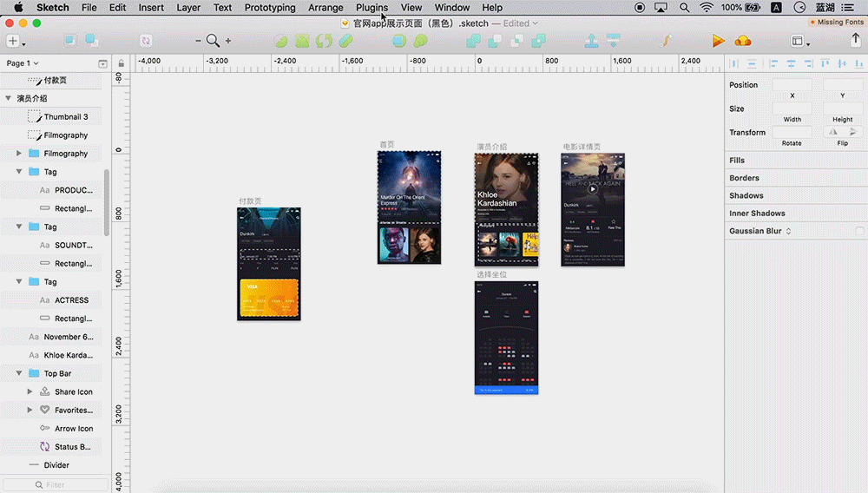This screenshot has width=868, height=493.
Task: Click the Missing Fonts notice
Action: click(x=837, y=22)
